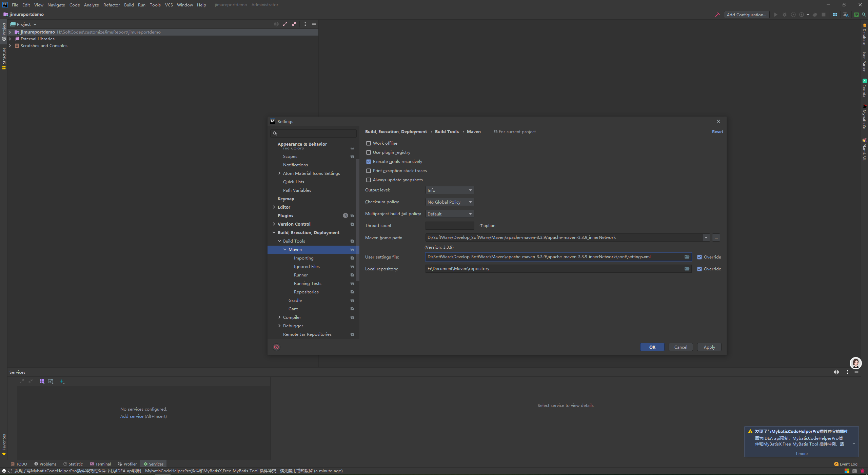The image size is (868, 475).
Task: Switch to the Terminal tab
Action: tap(100, 464)
